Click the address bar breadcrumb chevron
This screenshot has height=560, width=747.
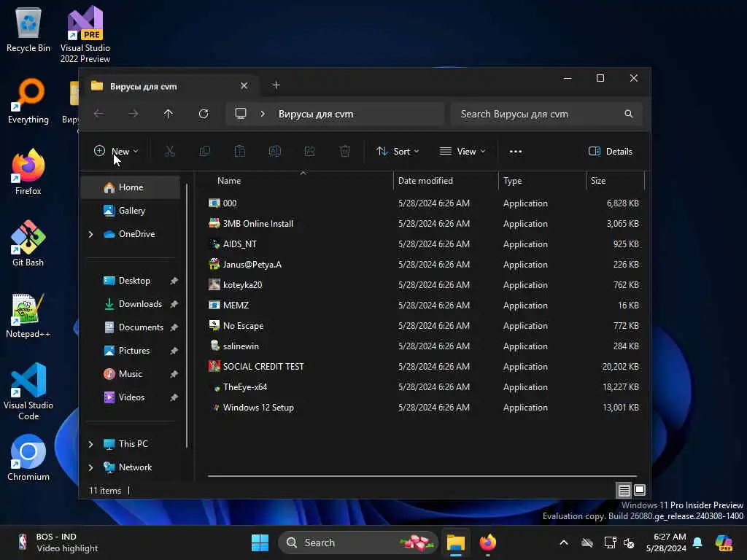263,114
